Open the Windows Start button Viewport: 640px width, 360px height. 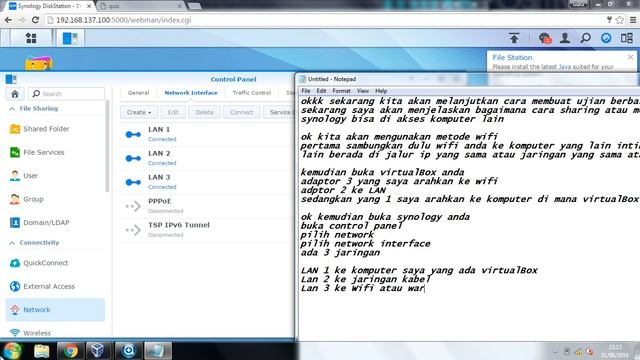coord(13,351)
